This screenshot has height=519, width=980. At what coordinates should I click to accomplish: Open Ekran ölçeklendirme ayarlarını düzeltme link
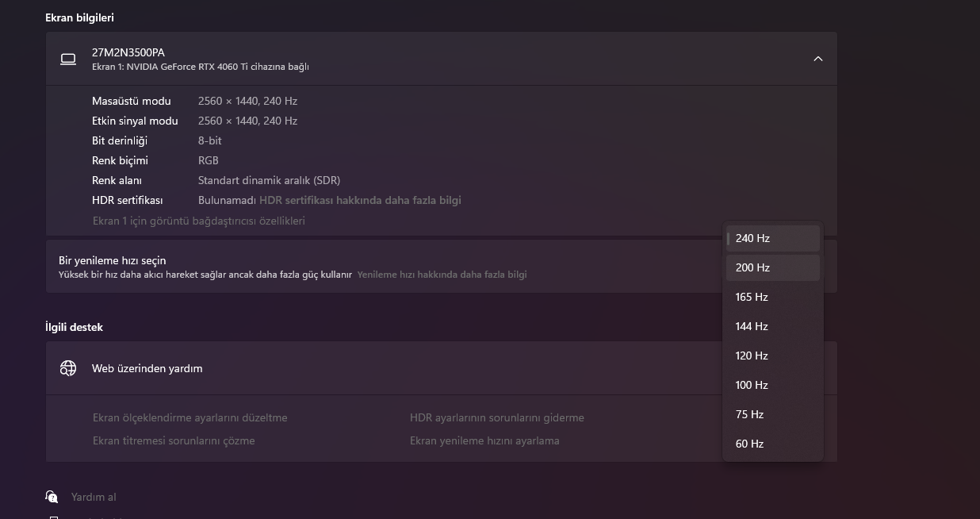click(189, 417)
